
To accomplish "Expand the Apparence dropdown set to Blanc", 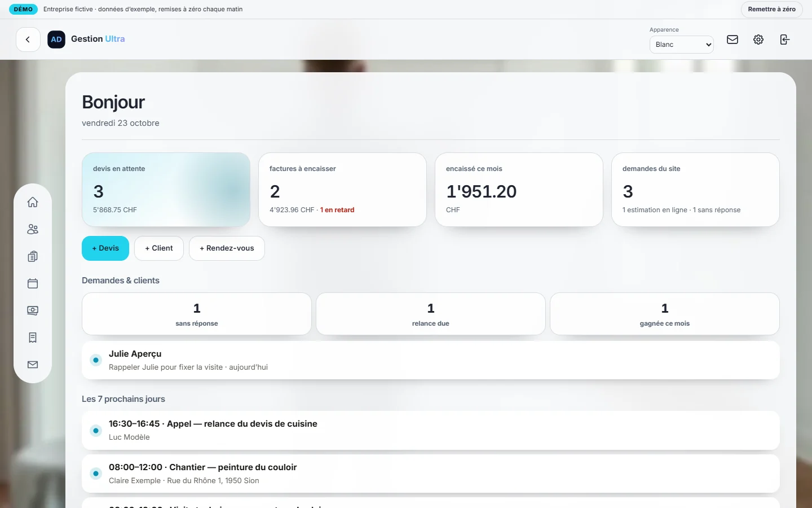I will tap(682, 45).
